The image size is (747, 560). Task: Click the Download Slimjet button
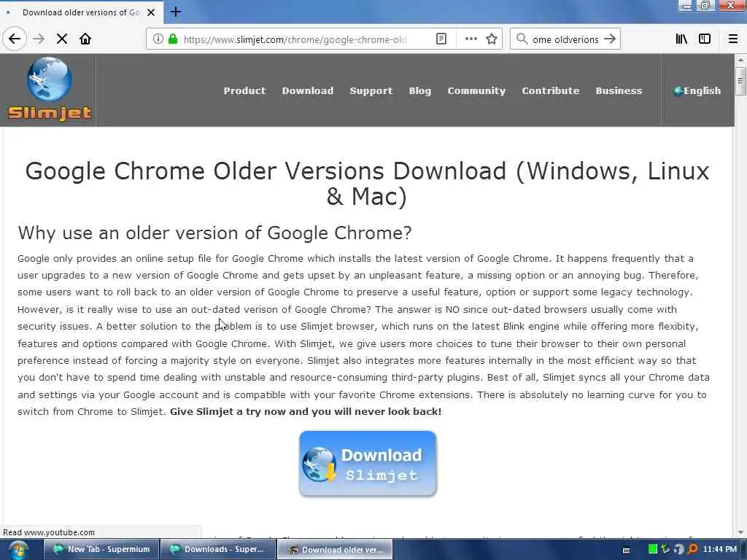[368, 464]
